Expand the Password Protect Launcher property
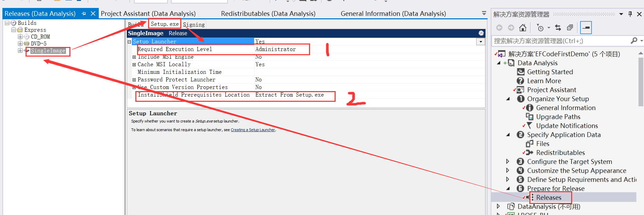This screenshot has height=215, width=644. pos(134,80)
